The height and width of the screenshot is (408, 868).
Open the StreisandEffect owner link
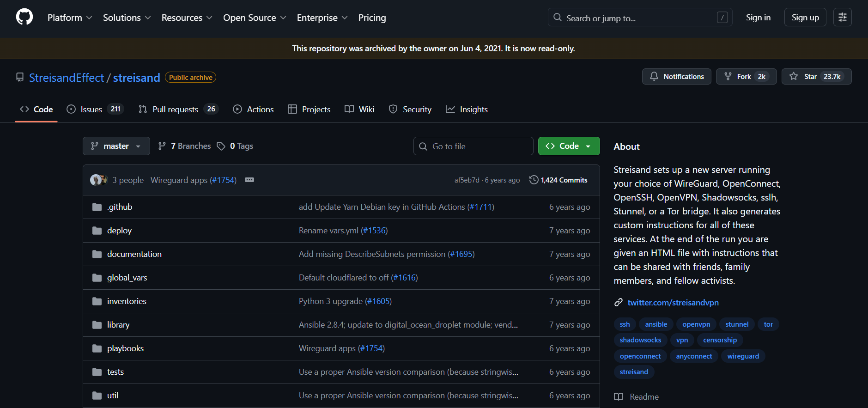(67, 78)
